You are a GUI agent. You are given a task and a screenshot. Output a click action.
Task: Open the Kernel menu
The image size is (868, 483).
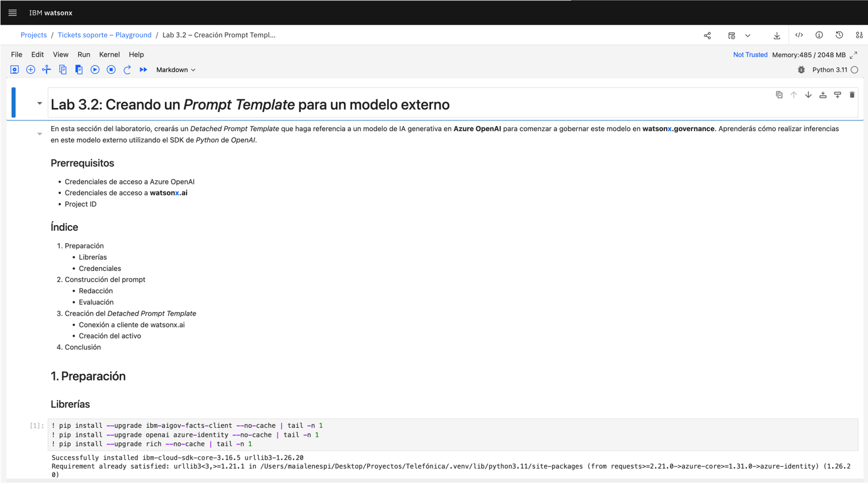point(109,55)
